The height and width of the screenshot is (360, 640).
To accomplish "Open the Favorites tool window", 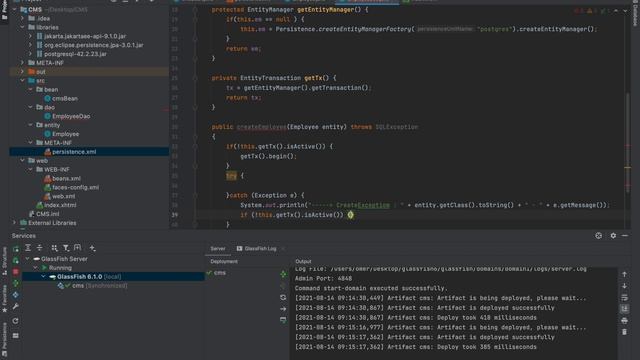I will [4, 298].
